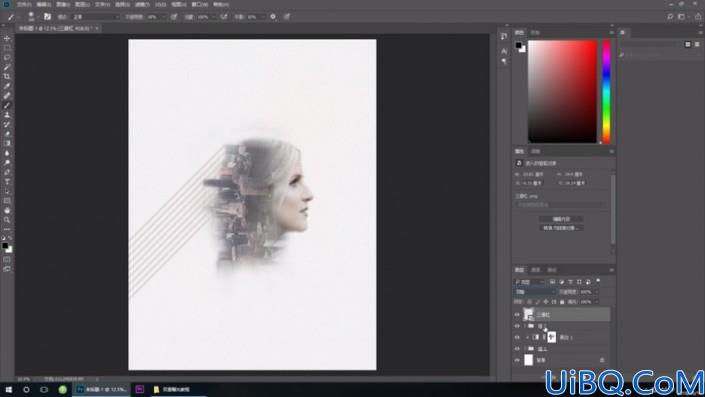The height and width of the screenshot is (397, 705).
Task: Hide the Background layer with its eye icon
Action: pyautogui.click(x=517, y=360)
